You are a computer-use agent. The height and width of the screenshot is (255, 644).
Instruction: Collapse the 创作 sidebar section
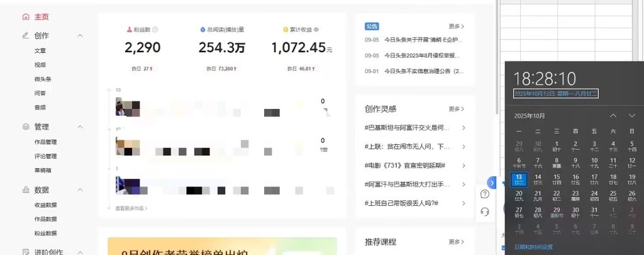coord(80,36)
